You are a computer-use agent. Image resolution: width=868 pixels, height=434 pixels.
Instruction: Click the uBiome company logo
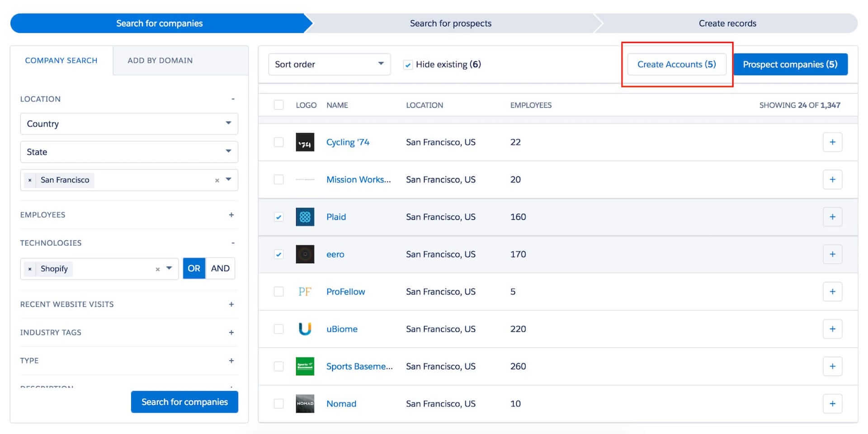click(x=305, y=329)
